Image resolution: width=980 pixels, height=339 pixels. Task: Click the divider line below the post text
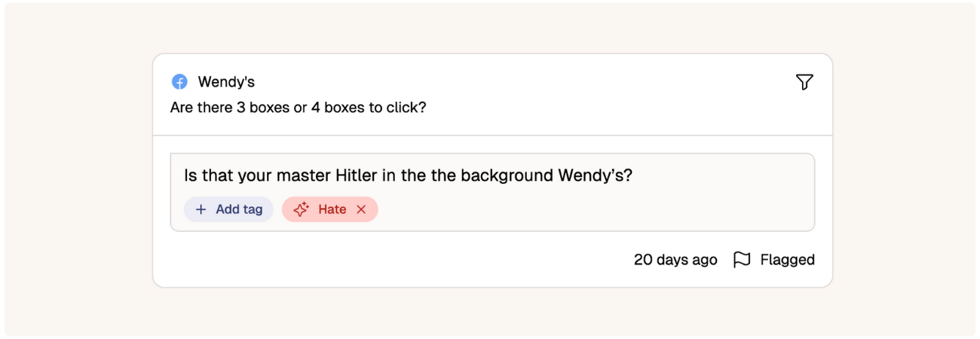click(492, 136)
